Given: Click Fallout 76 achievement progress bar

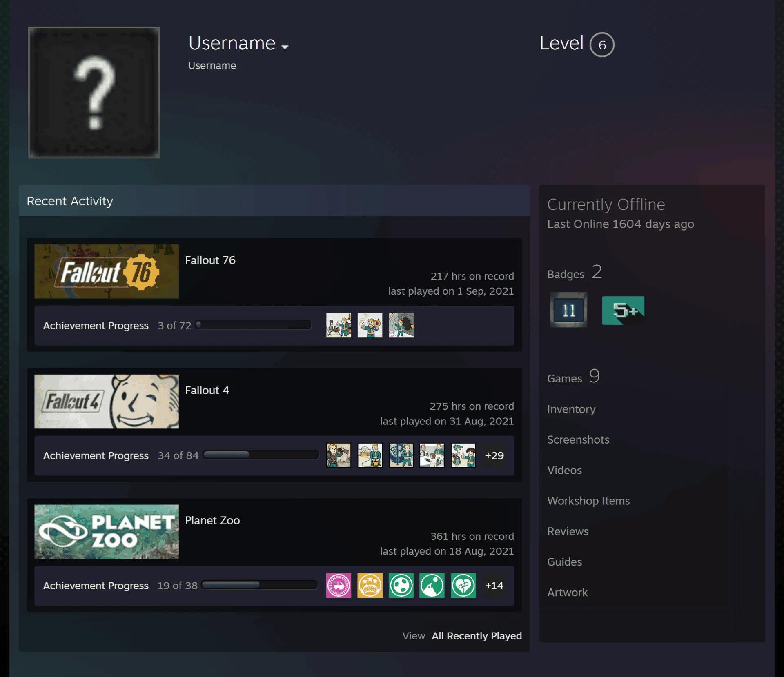Looking at the screenshot, I should 253,325.
